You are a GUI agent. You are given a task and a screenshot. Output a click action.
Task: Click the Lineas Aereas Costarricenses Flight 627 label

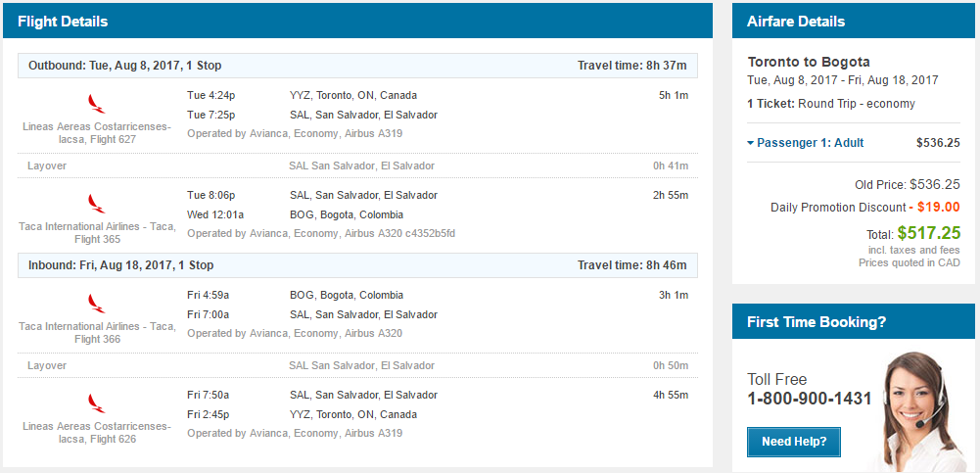click(x=96, y=133)
